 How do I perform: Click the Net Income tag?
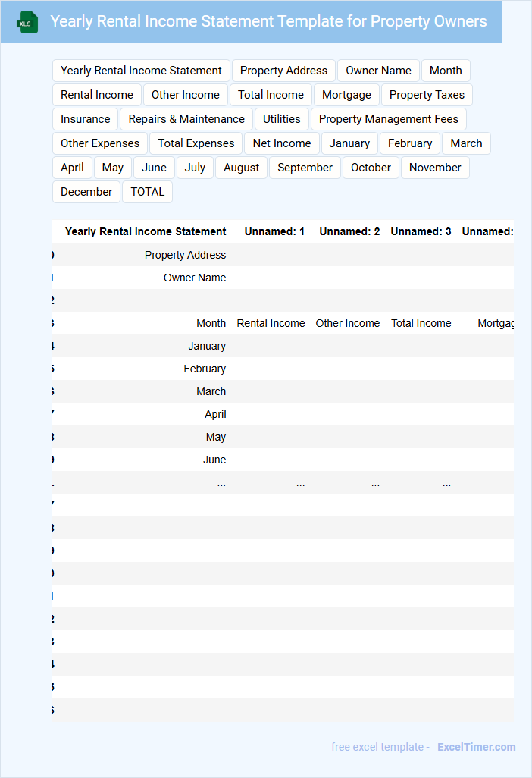[282, 143]
